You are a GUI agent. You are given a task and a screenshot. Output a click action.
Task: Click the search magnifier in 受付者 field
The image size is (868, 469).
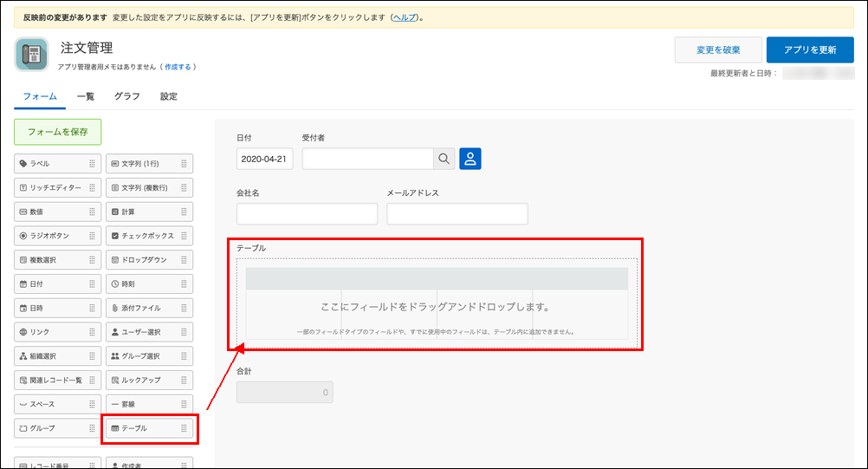tap(444, 159)
